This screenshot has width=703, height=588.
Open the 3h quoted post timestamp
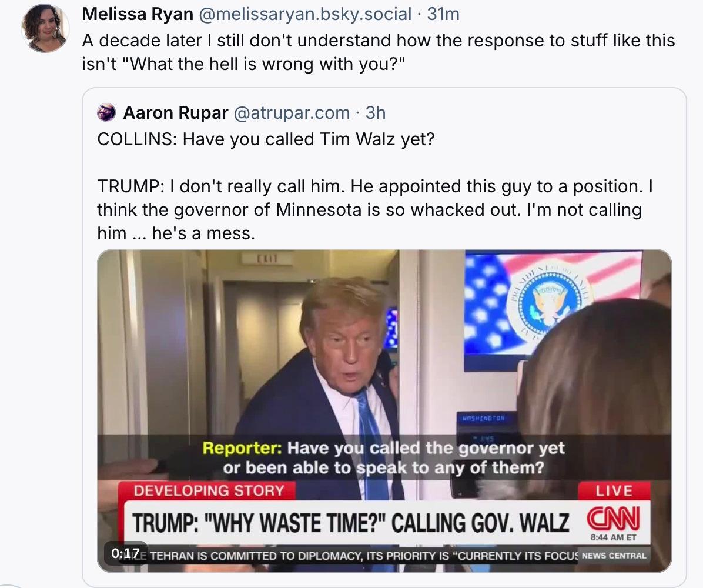point(375,112)
